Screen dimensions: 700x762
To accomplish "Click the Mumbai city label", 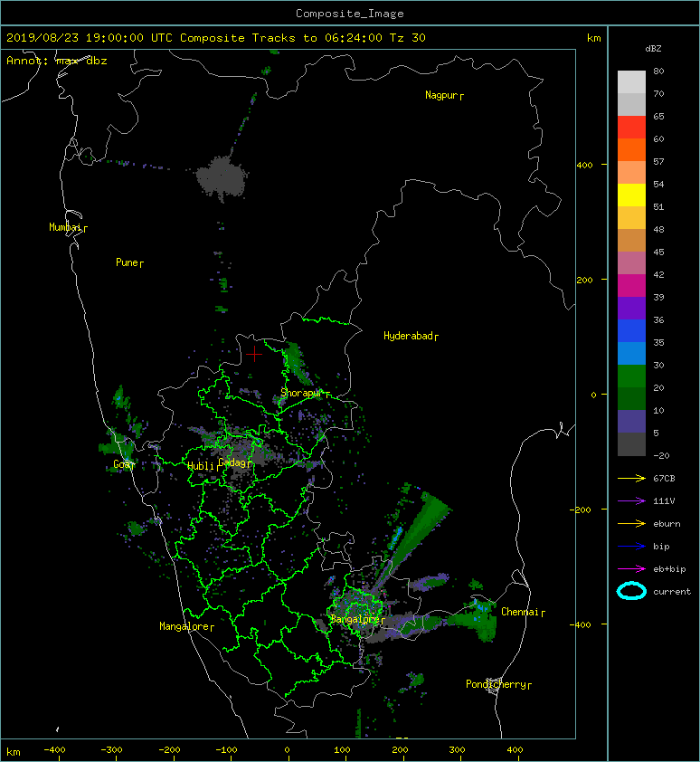I will tap(65, 227).
